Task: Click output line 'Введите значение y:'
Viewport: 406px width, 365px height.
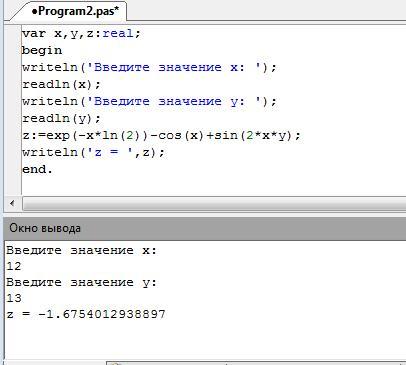Action: coord(82,282)
